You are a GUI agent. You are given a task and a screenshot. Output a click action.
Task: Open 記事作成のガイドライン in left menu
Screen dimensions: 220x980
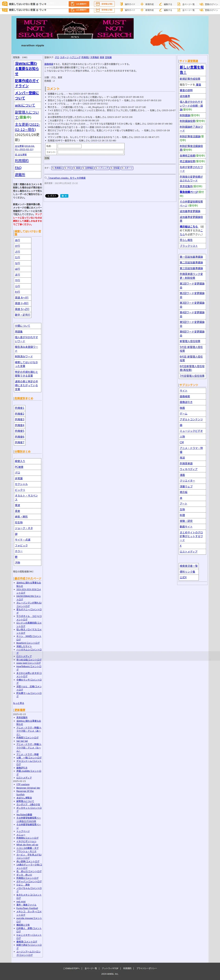(27, 83)
